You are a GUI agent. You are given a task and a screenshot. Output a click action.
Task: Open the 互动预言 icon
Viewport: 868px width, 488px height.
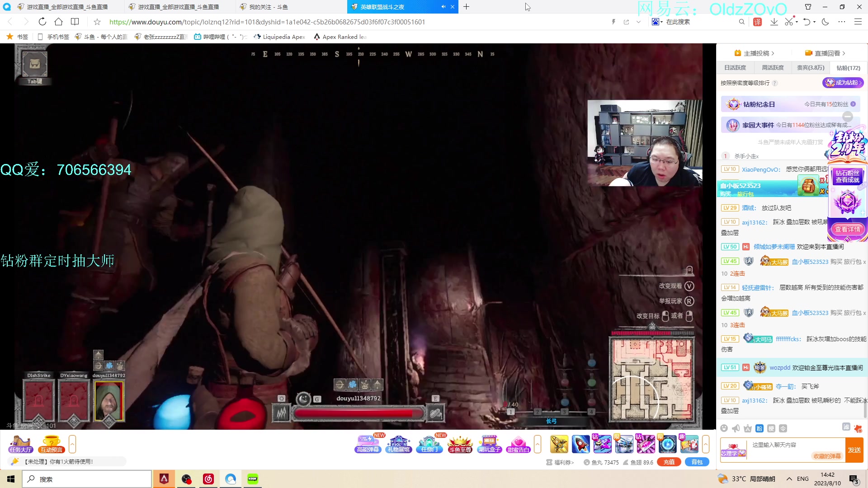click(x=52, y=444)
